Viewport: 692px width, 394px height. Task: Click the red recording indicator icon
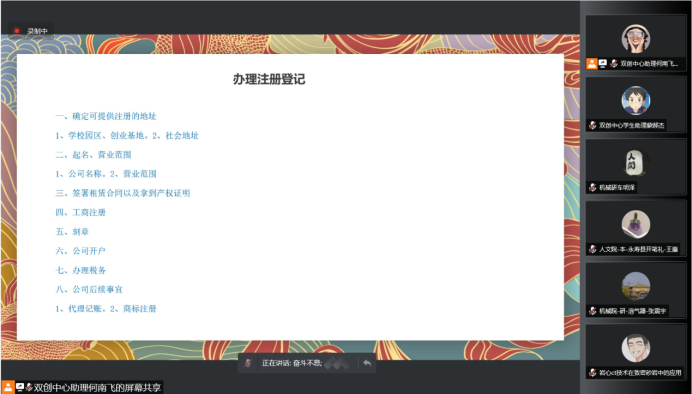(x=17, y=31)
